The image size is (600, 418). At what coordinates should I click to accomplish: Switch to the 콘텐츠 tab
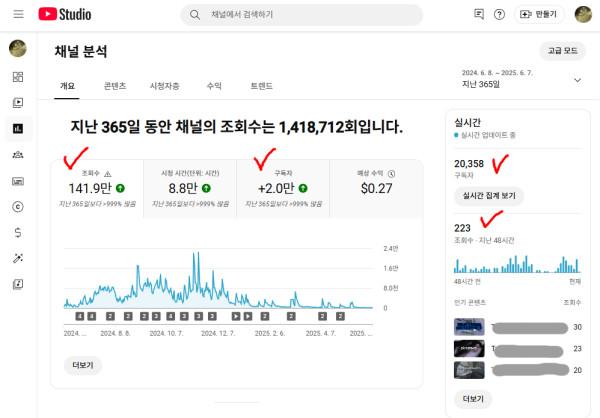point(115,86)
